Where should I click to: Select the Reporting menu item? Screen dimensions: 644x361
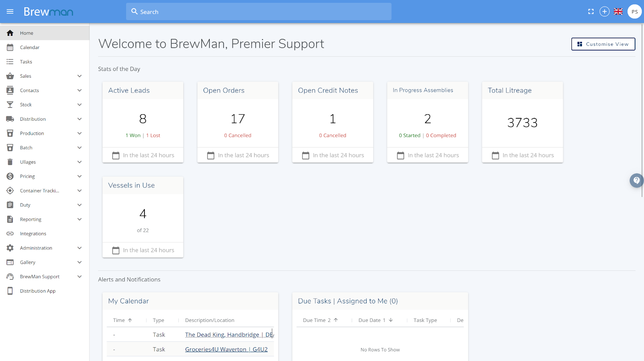(45, 219)
